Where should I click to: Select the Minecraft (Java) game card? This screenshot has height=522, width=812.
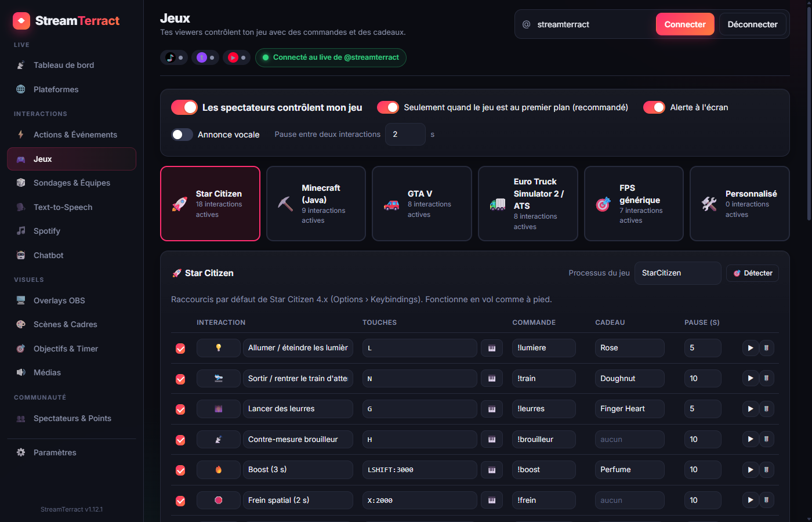tap(316, 204)
